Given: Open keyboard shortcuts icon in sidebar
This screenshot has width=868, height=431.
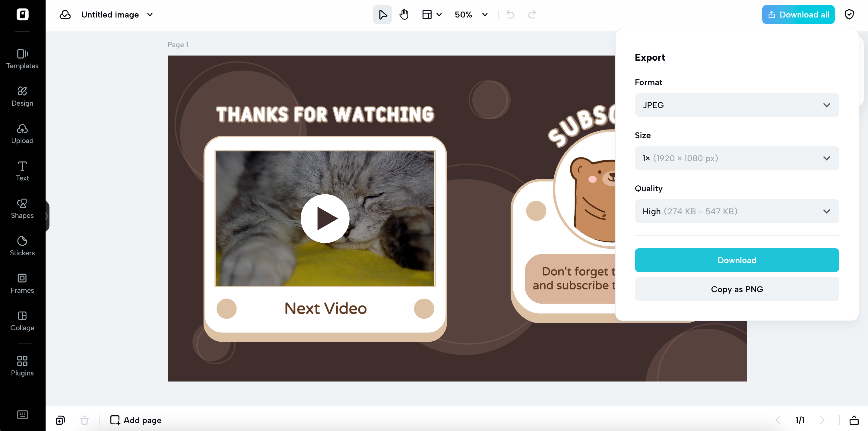Looking at the screenshot, I should [x=22, y=414].
